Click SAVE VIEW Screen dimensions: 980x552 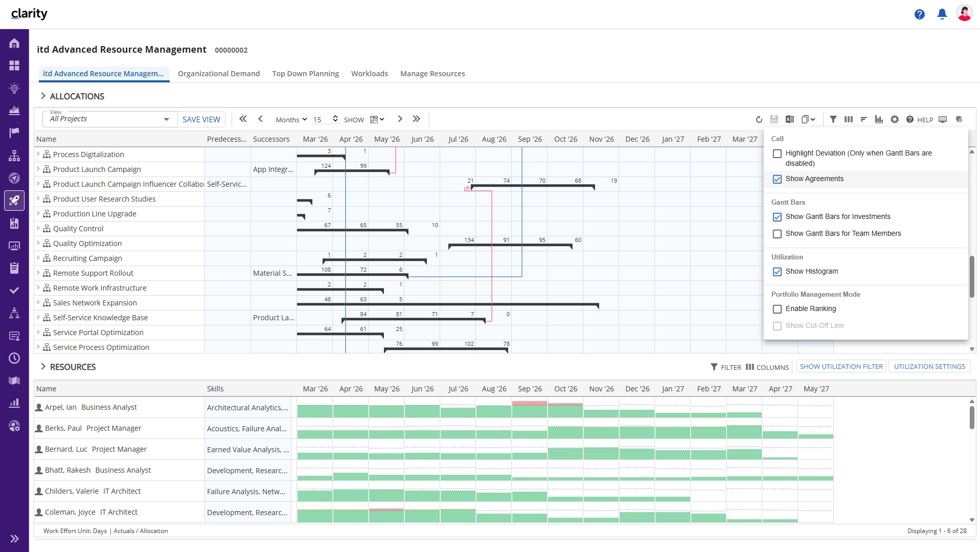(x=201, y=119)
